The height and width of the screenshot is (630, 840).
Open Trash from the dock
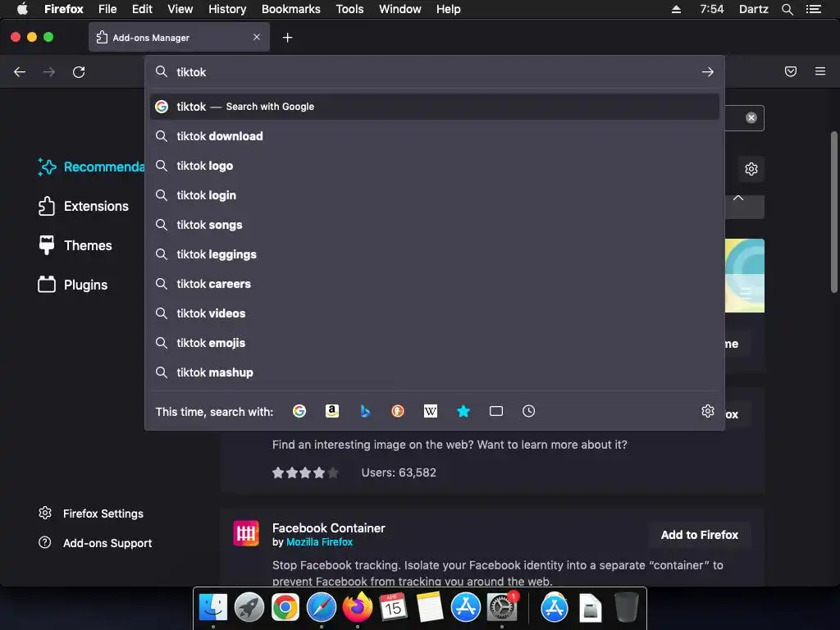tap(626, 608)
